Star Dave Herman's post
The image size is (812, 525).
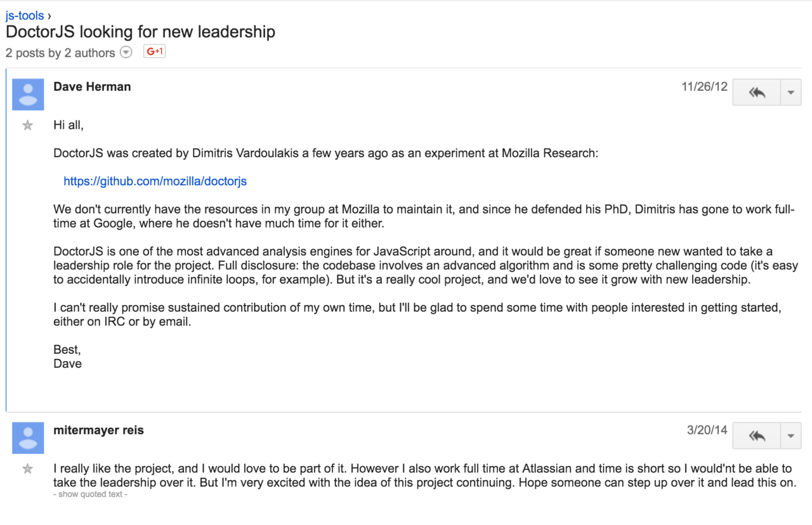pos(27,126)
